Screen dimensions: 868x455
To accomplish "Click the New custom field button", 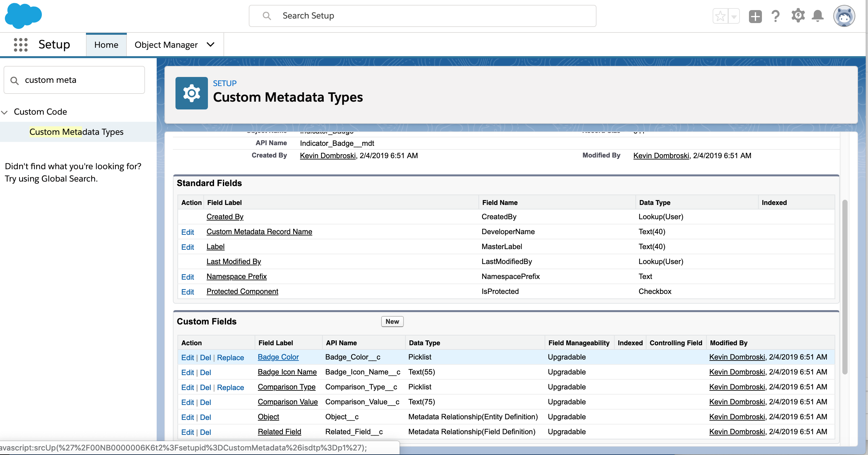I will (x=392, y=322).
